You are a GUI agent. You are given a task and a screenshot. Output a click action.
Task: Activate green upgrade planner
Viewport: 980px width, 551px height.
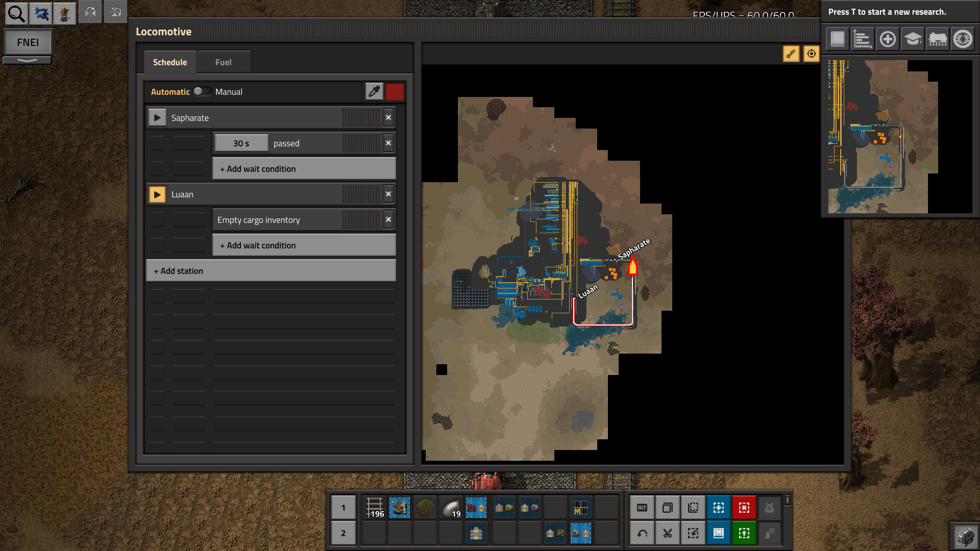click(x=744, y=533)
